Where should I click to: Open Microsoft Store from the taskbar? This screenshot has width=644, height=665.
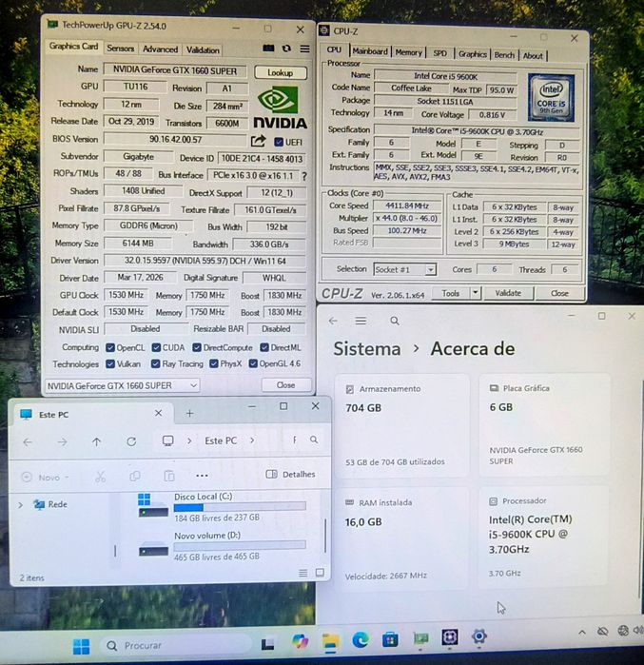coord(390,639)
